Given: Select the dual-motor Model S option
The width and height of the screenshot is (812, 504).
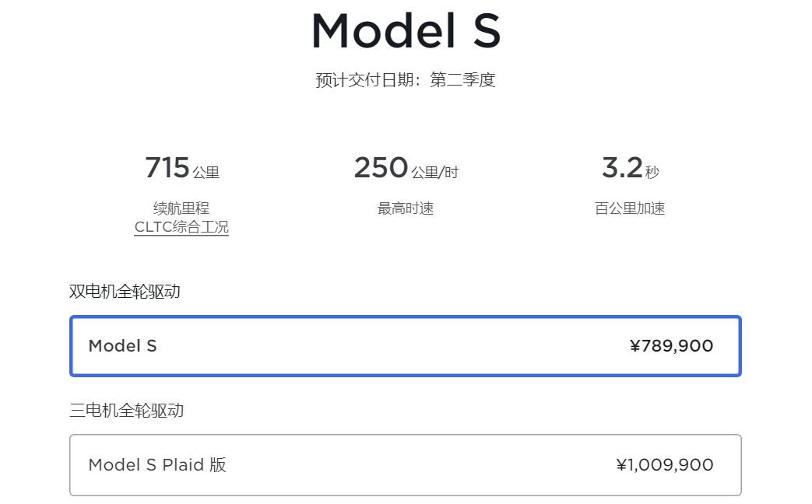Looking at the screenshot, I should pyautogui.click(x=405, y=346).
